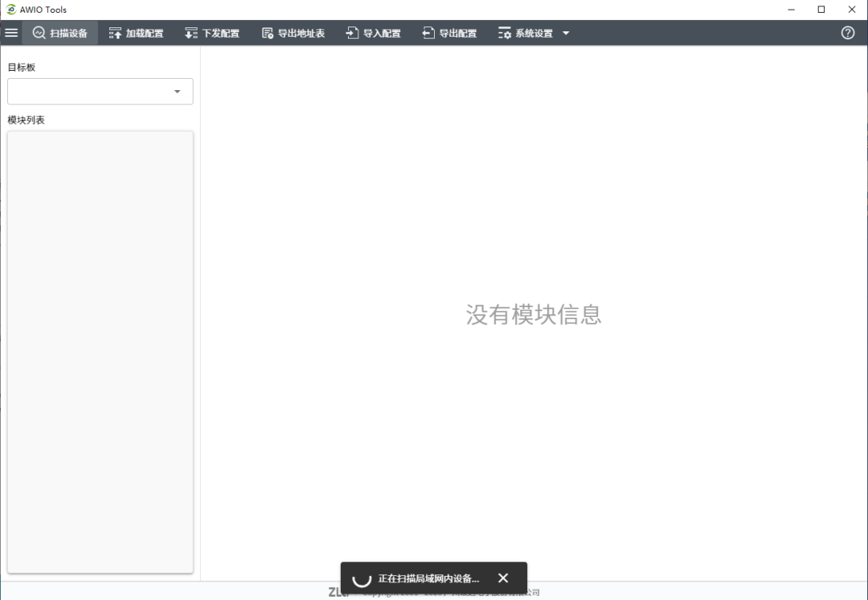
Task: Click the 没有模块信息 placeholder text
Action: (534, 314)
